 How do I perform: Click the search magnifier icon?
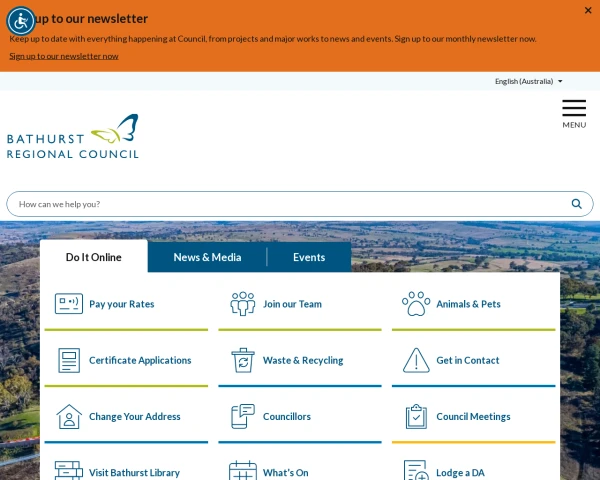click(x=576, y=204)
